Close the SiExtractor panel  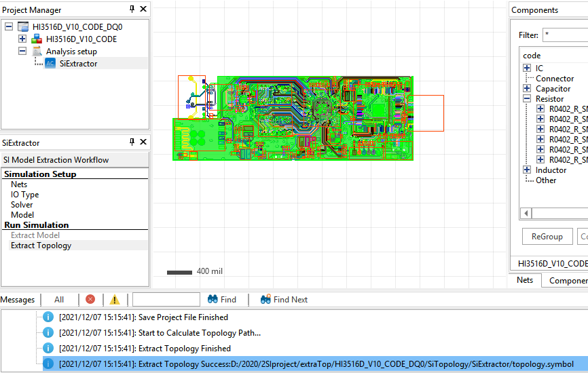click(x=143, y=142)
